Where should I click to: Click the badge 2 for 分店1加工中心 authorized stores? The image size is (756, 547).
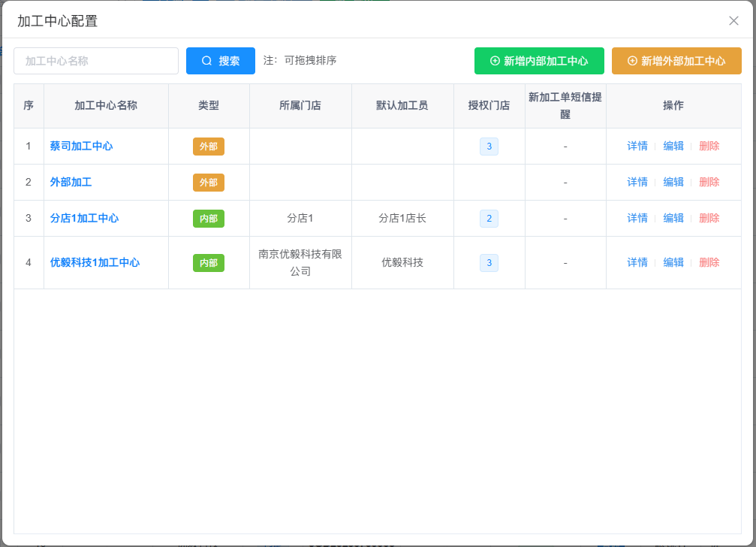(489, 218)
